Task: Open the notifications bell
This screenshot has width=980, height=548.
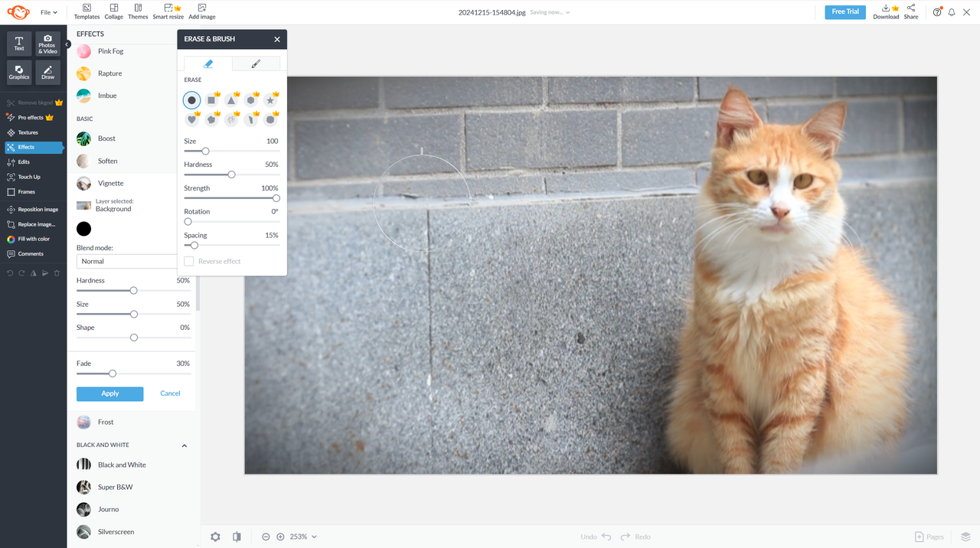Action: [952, 12]
